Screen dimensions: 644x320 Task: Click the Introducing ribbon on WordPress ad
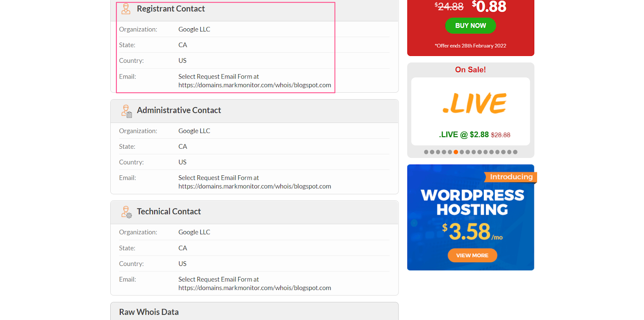point(511,177)
